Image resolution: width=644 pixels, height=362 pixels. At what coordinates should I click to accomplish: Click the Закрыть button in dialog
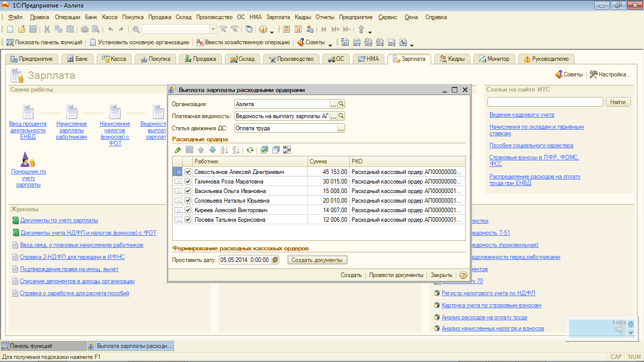441,275
